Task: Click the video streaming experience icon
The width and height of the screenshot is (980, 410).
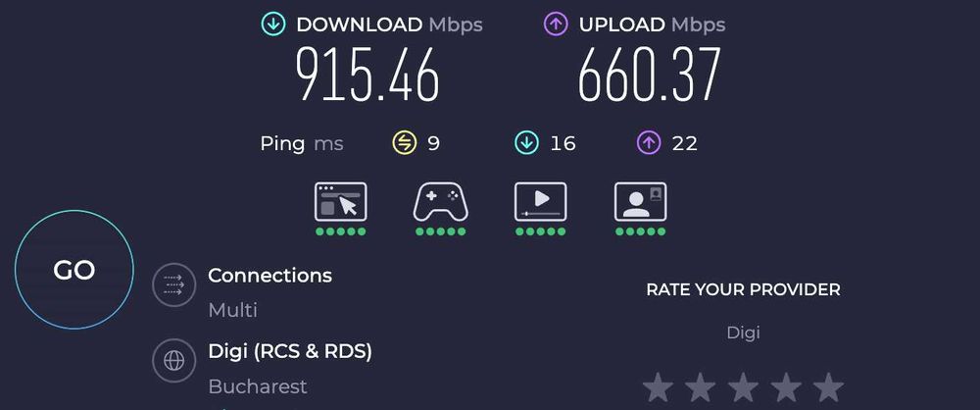Action: pyautogui.click(x=541, y=201)
